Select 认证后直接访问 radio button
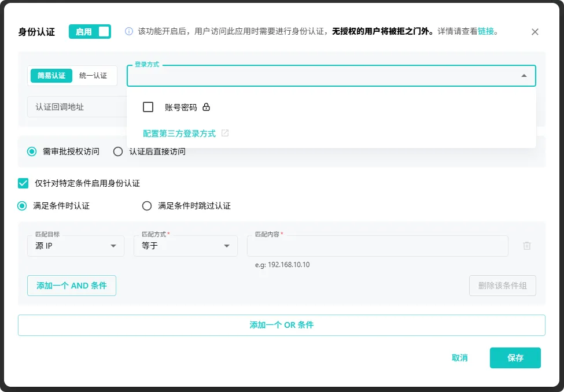 (117, 151)
